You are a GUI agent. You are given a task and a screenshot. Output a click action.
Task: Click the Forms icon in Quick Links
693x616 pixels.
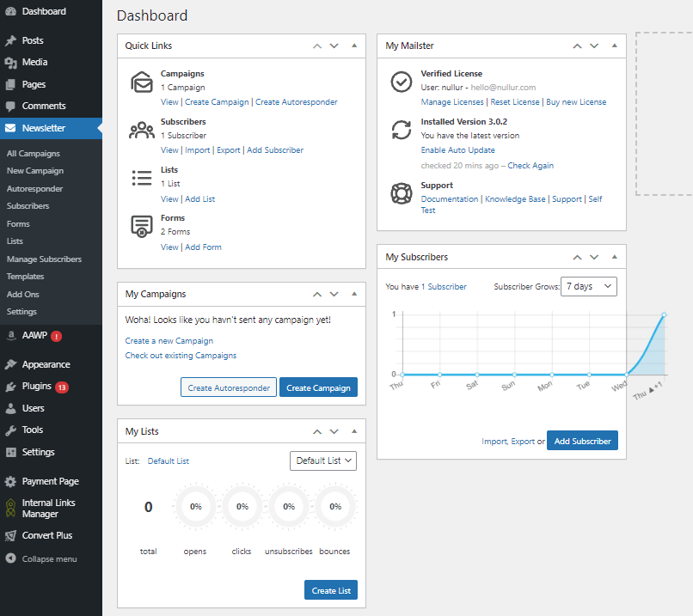pos(142,226)
